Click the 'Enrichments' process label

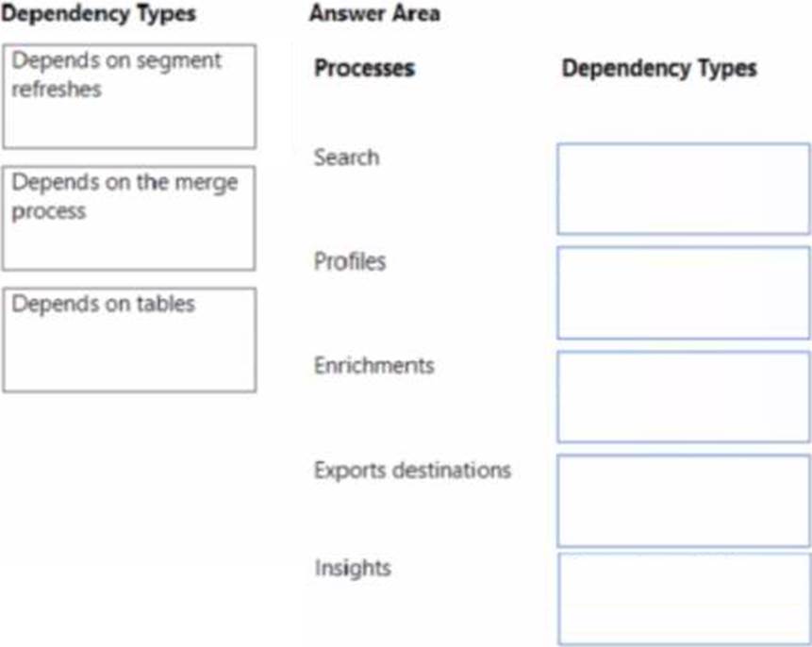coord(373,366)
